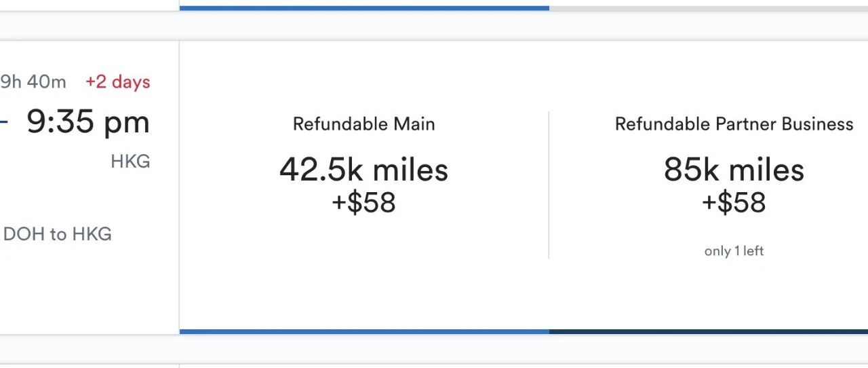
Task: Choose the 85k miles price
Action: [x=734, y=170]
